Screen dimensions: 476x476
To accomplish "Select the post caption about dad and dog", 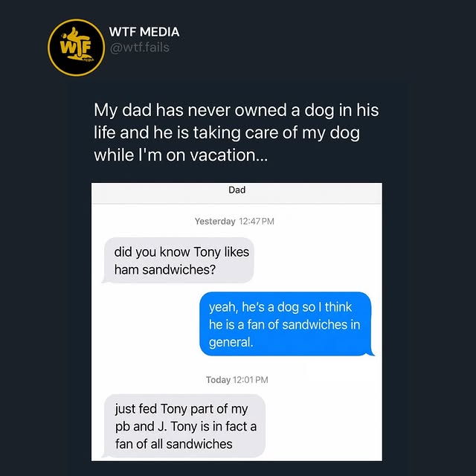I will 237,132.
